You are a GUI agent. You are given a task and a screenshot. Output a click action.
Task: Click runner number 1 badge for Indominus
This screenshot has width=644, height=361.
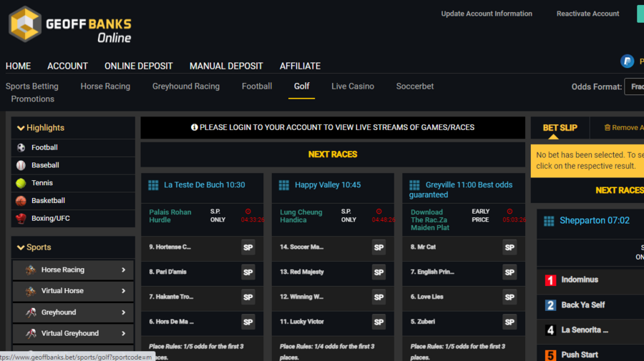[550, 280]
